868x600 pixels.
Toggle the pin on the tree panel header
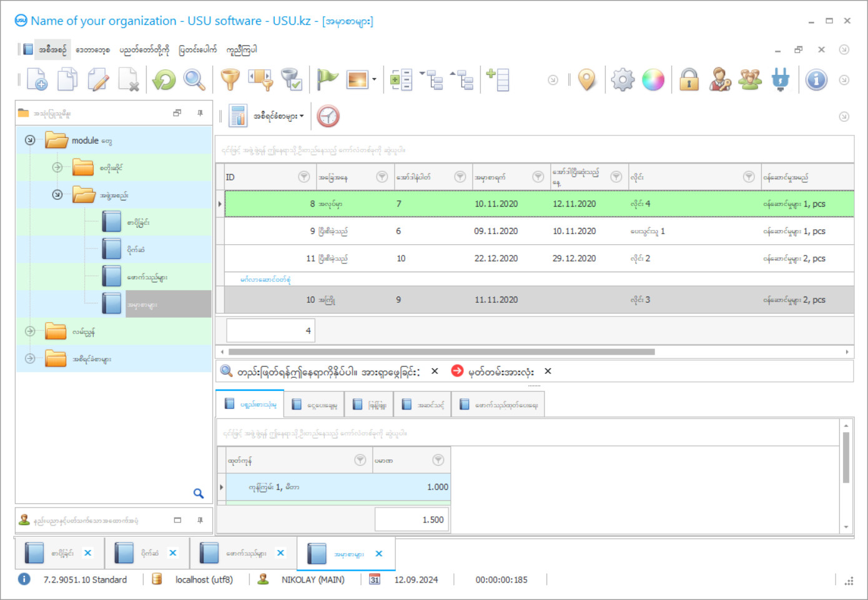coord(200,113)
